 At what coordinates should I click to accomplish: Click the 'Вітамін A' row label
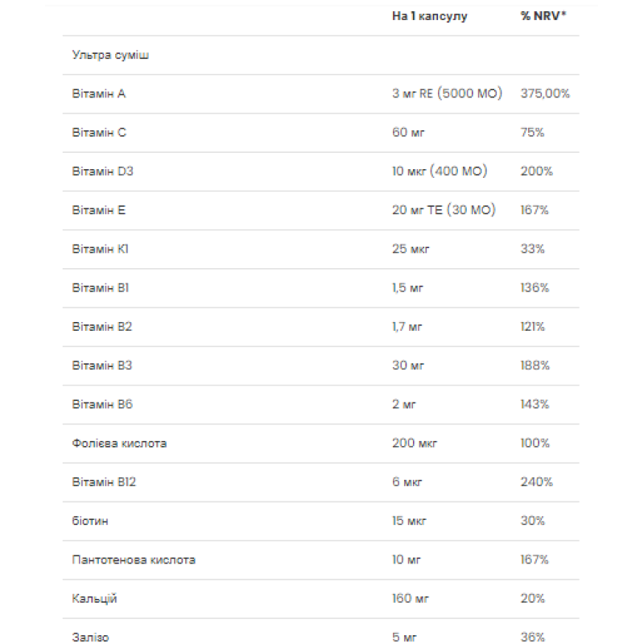pos(99,93)
